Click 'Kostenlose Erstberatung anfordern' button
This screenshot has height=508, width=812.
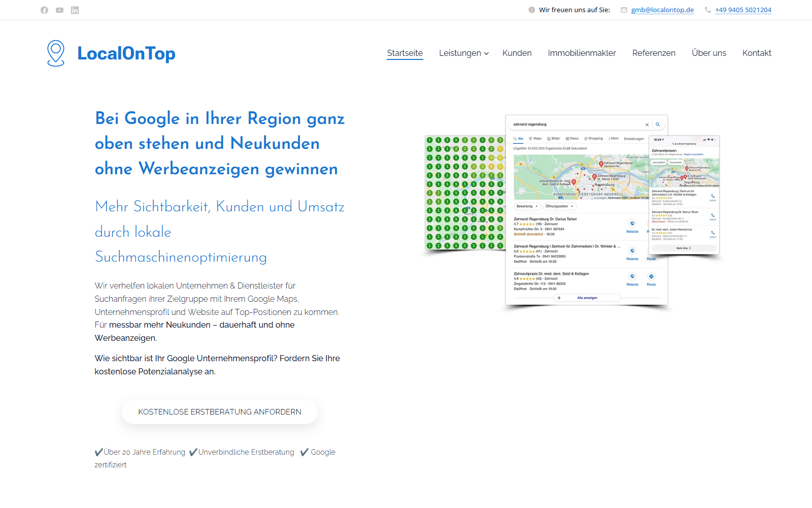pos(220,412)
